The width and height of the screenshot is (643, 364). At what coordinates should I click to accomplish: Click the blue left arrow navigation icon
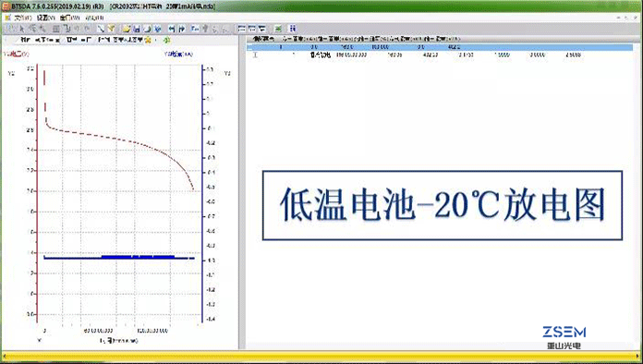pos(172,29)
